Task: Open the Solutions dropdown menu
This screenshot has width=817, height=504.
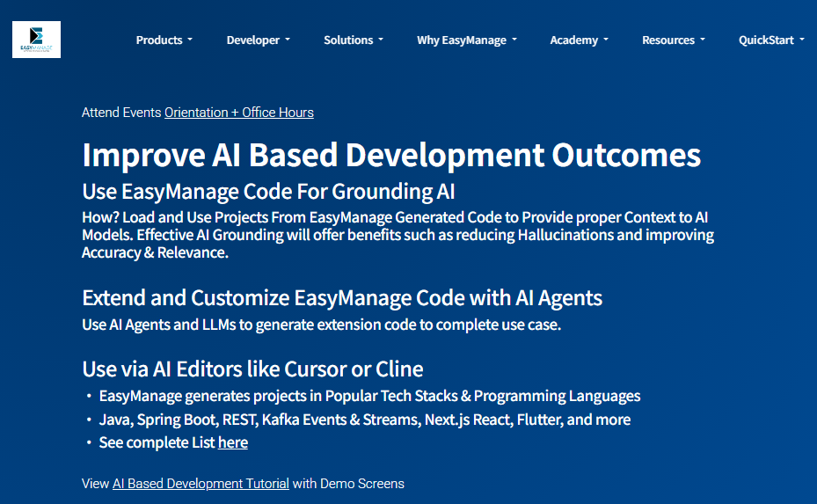Action: [354, 40]
